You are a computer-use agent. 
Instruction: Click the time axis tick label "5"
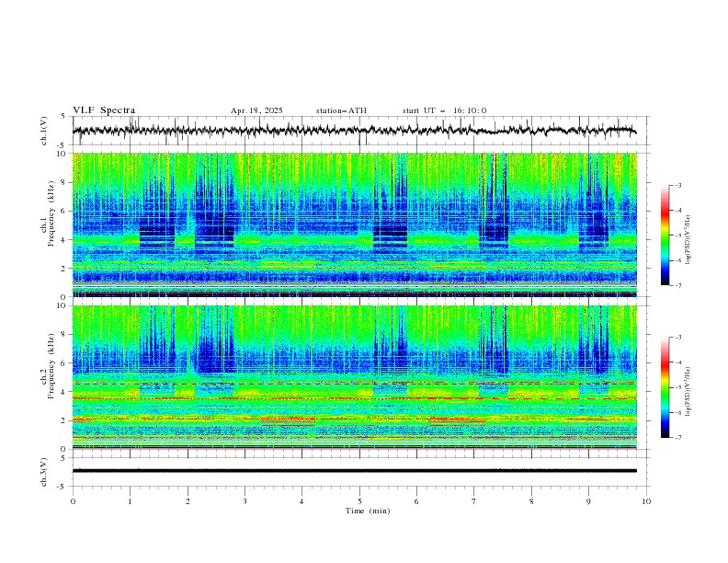pyautogui.click(x=359, y=501)
